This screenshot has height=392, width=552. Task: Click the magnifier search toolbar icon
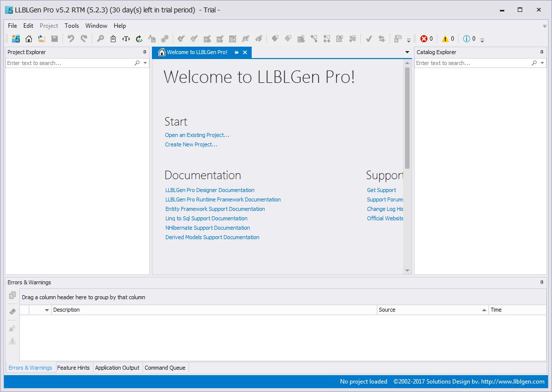coord(99,39)
